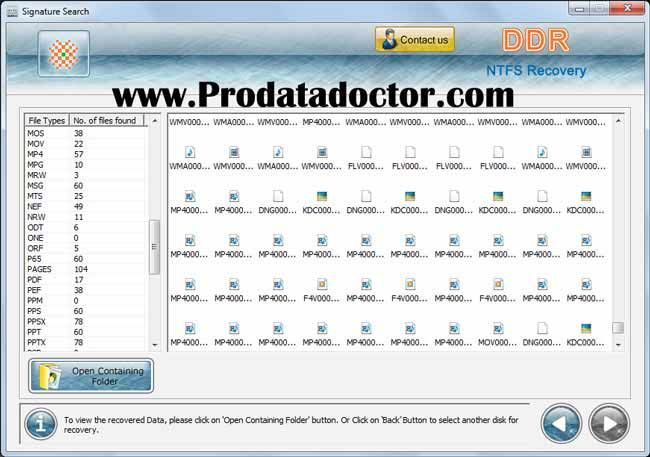Open Containing Folder of recovered files

pos(91,376)
